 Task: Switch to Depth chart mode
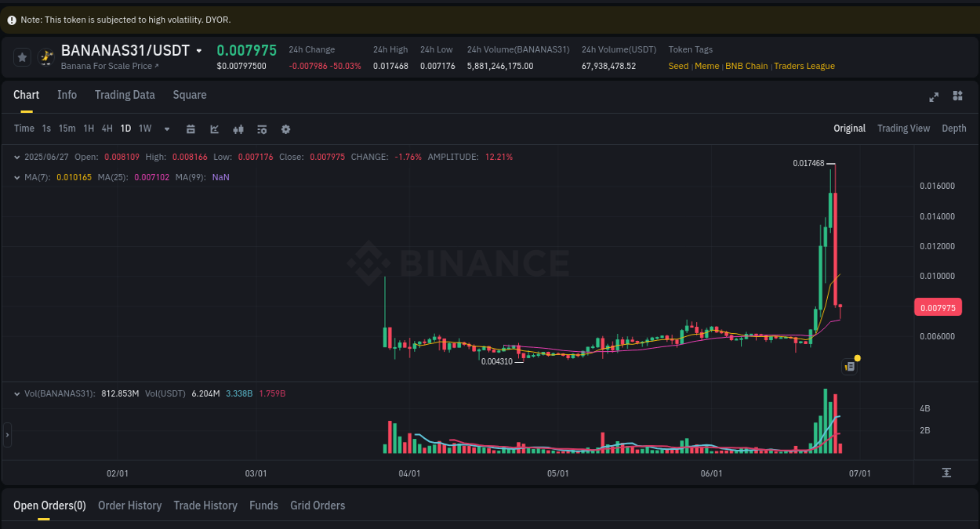954,128
